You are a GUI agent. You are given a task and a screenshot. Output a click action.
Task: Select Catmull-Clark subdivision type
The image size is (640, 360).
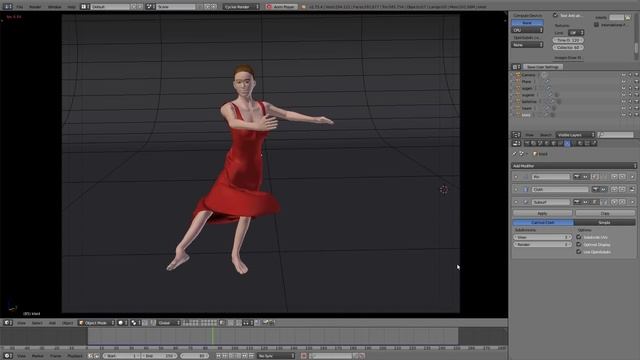click(x=543, y=222)
